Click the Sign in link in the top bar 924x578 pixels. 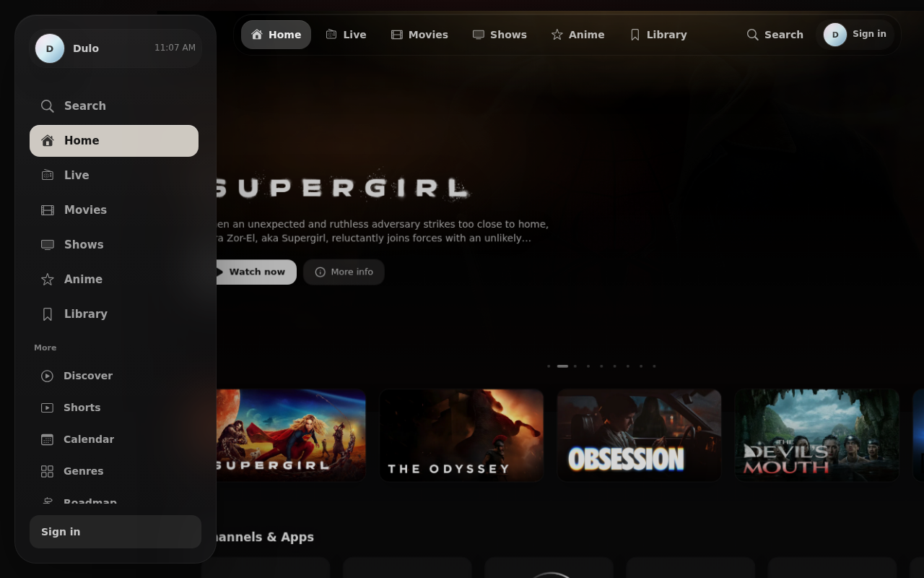[x=869, y=34]
